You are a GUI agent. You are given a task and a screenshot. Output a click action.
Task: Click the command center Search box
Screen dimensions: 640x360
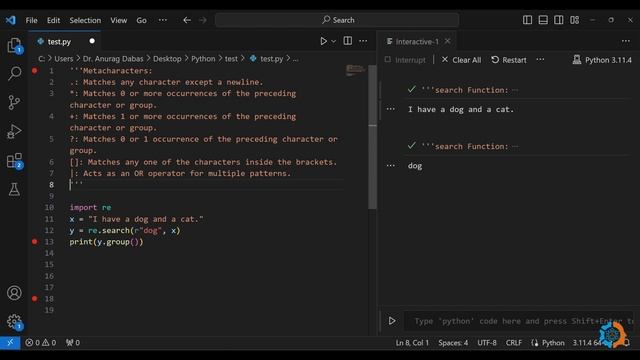(337, 20)
